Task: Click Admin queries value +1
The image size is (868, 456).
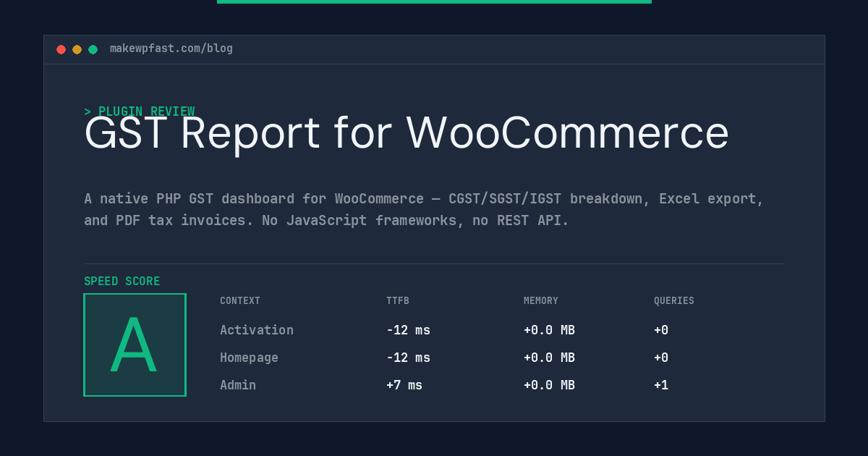Action: [x=661, y=385]
